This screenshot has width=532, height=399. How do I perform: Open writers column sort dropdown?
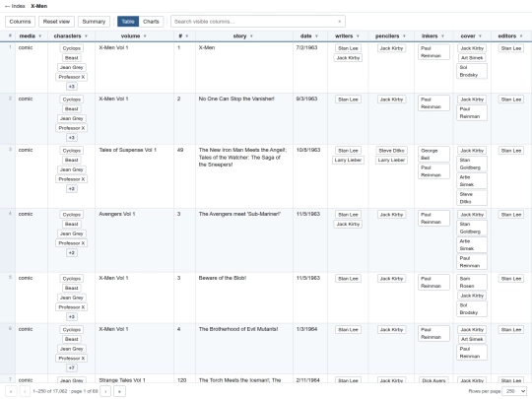coord(358,36)
